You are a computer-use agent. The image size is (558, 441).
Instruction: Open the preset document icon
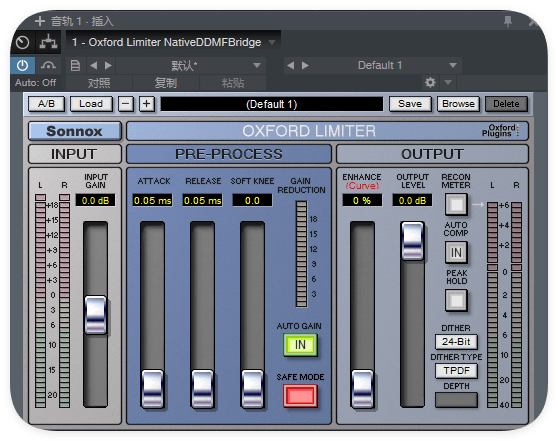[x=75, y=65]
